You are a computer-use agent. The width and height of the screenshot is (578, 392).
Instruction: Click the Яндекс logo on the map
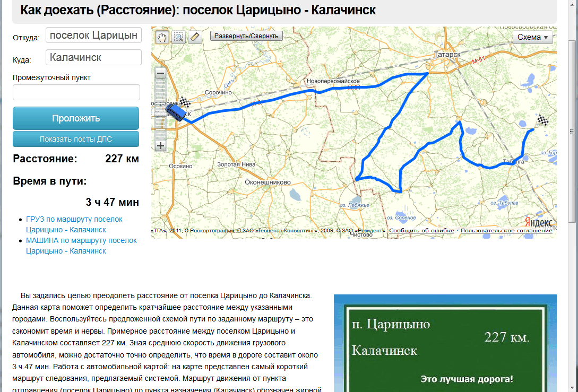(539, 222)
